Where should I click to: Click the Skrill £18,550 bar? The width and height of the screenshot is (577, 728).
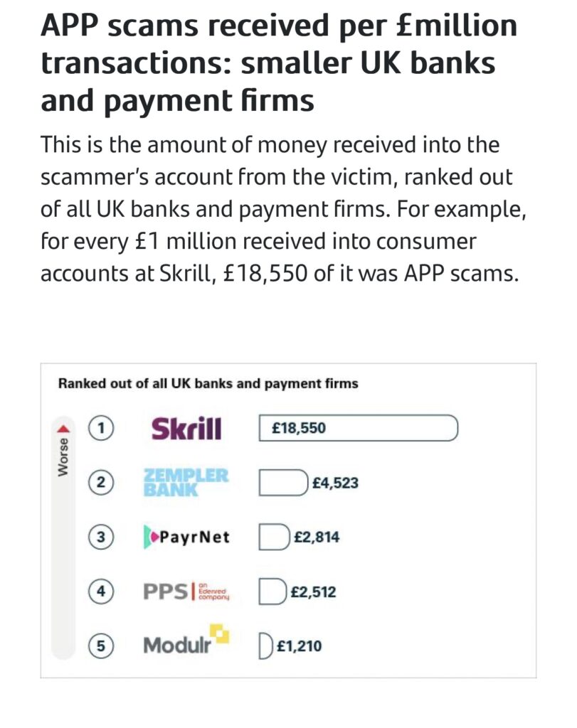(358, 427)
